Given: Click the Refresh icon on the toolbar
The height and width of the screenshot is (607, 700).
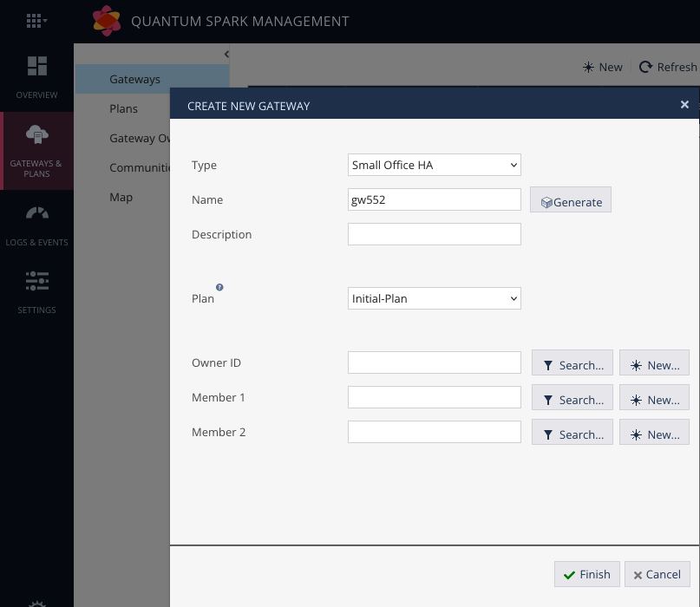Looking at the screenshot, I should (x=644, y=67).
